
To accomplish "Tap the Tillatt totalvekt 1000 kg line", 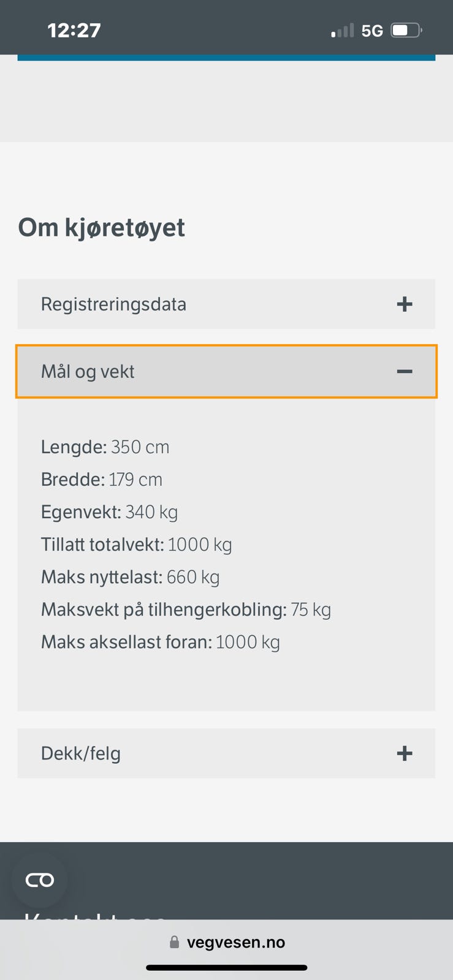I will point(136,545).
